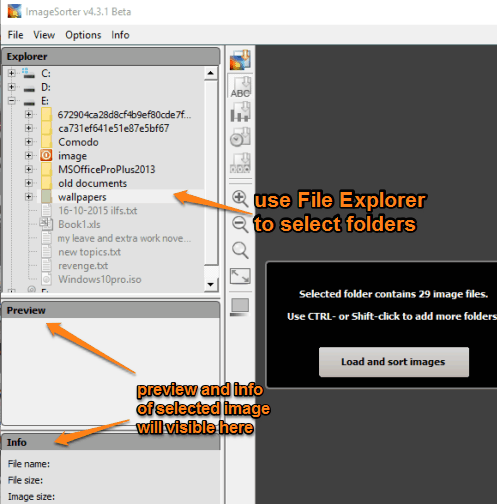Click file 16-10-2015 ilfs.txt
This screenshot has height=504, width=497.
tap(98, 211)
